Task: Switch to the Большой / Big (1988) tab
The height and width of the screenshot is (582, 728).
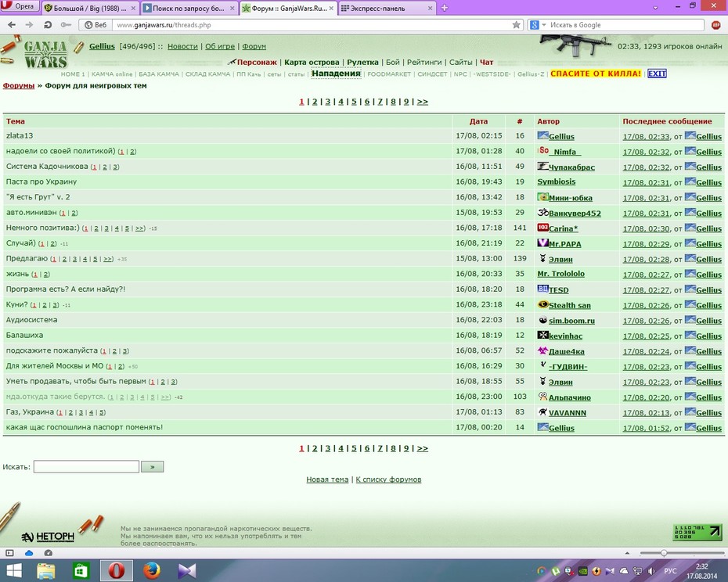Action: (91, 8)
